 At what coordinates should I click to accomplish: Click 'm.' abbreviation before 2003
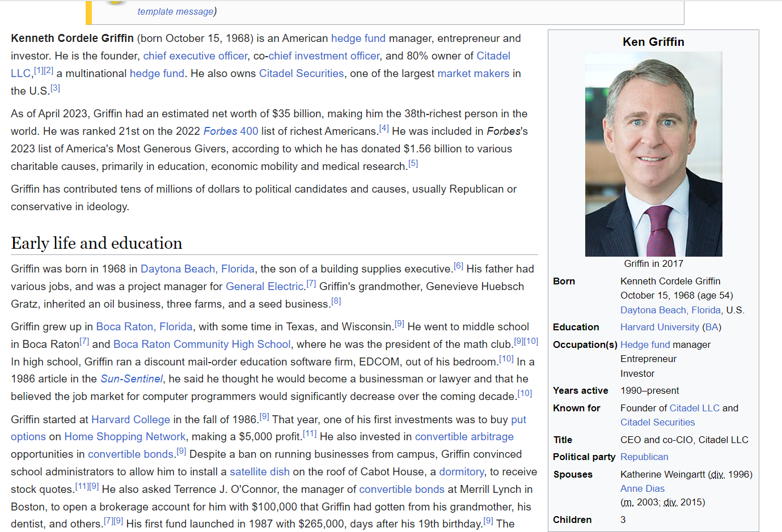628,503
